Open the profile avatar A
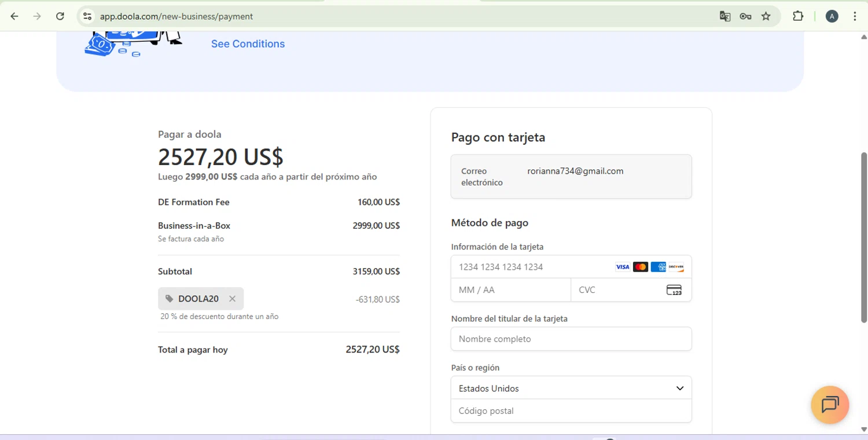 tap(832, 16)
